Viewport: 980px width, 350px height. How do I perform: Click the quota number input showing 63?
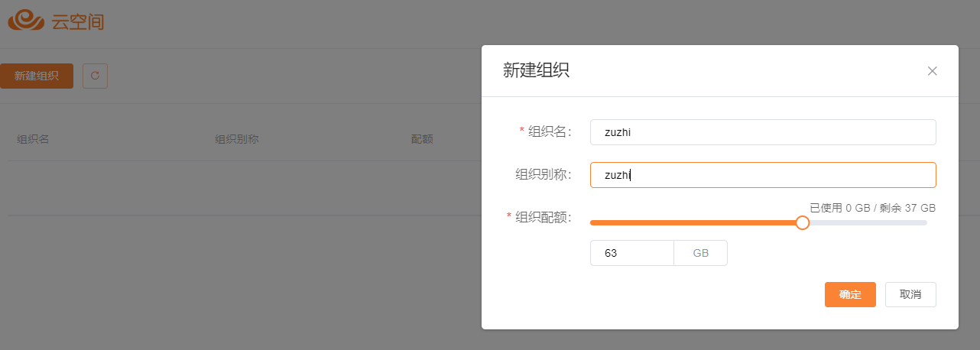(x=631, y=253)
